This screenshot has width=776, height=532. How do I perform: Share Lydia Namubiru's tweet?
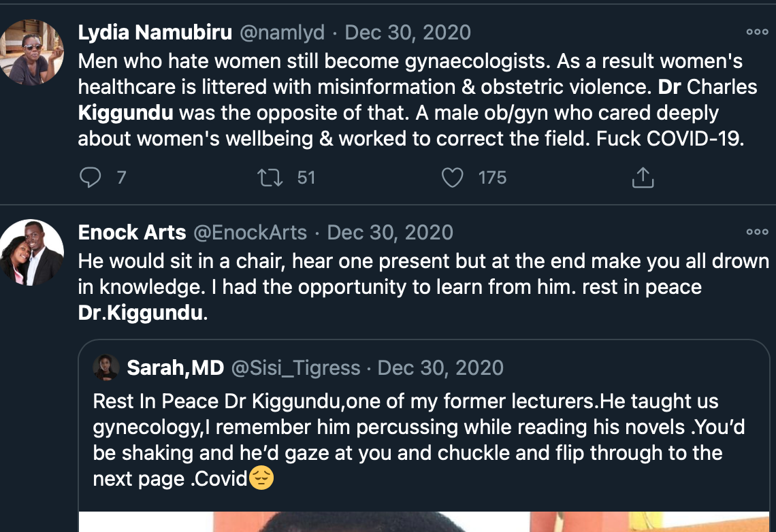(643, 178)
